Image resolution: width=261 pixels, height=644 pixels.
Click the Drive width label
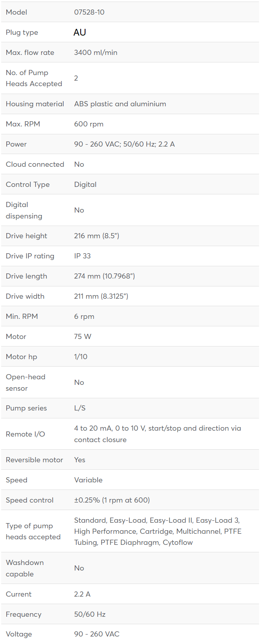tap(25, 296)
